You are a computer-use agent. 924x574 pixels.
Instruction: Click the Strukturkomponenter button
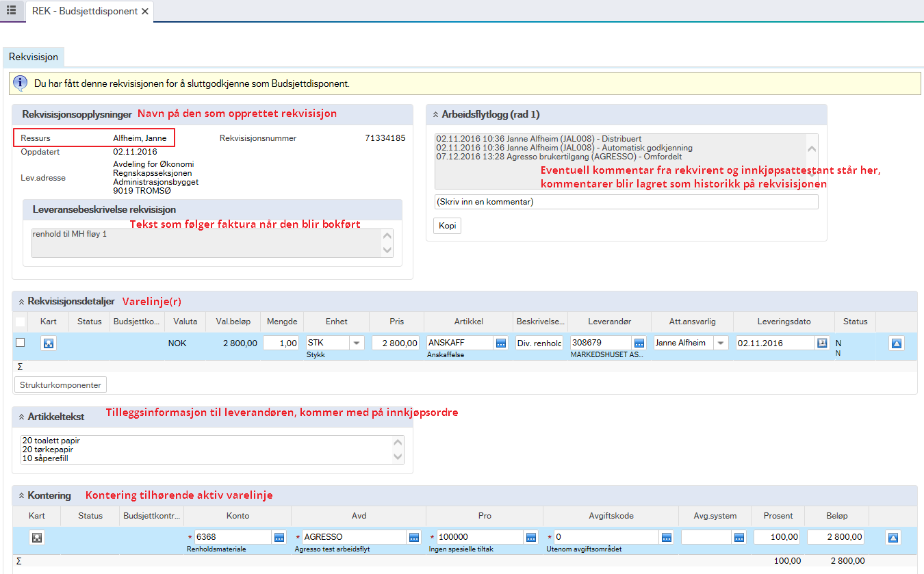[x=60, y=384]
